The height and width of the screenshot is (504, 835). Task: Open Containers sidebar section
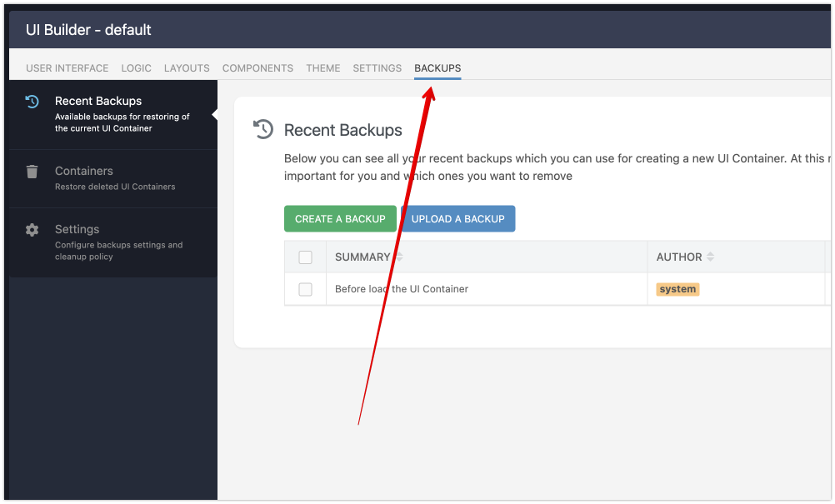[x=112, y=179]
